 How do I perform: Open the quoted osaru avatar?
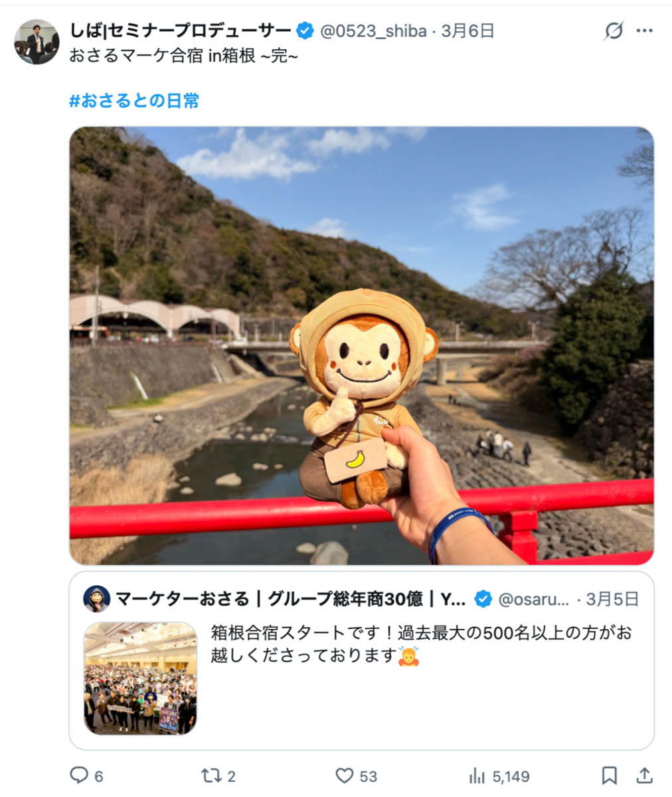96,599
